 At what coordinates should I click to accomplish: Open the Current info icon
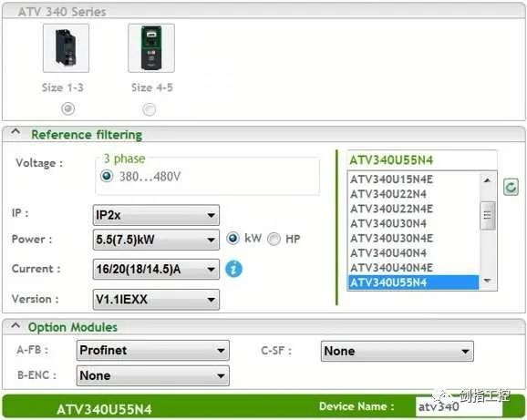coord(233,269)
